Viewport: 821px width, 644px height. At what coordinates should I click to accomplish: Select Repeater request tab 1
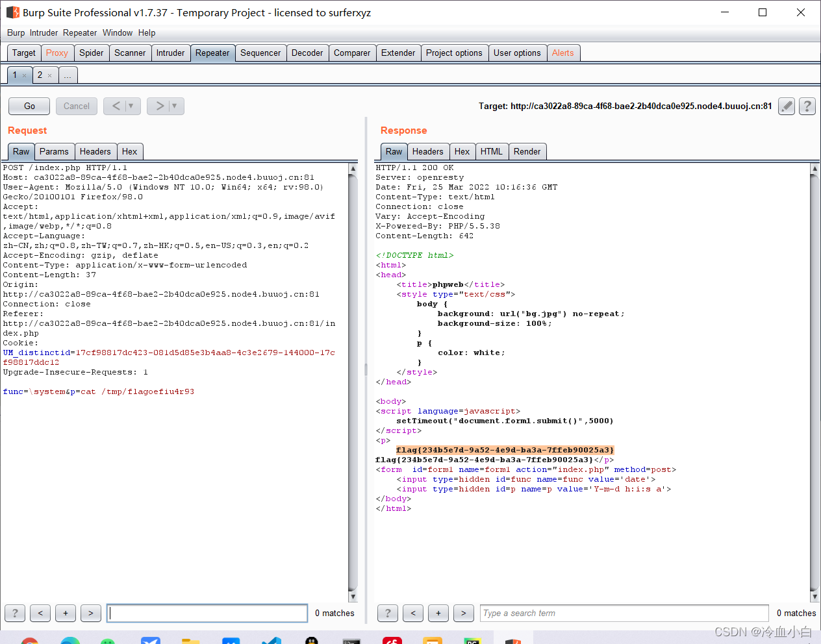click(15, 75)
